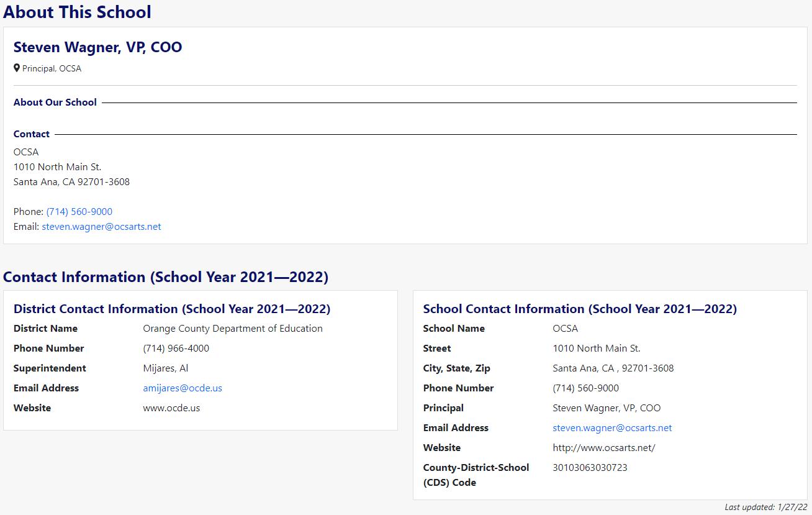Open the steven.wagner@ocsarts.net link under Contact
812x515 pixels.
coord(101,227)
